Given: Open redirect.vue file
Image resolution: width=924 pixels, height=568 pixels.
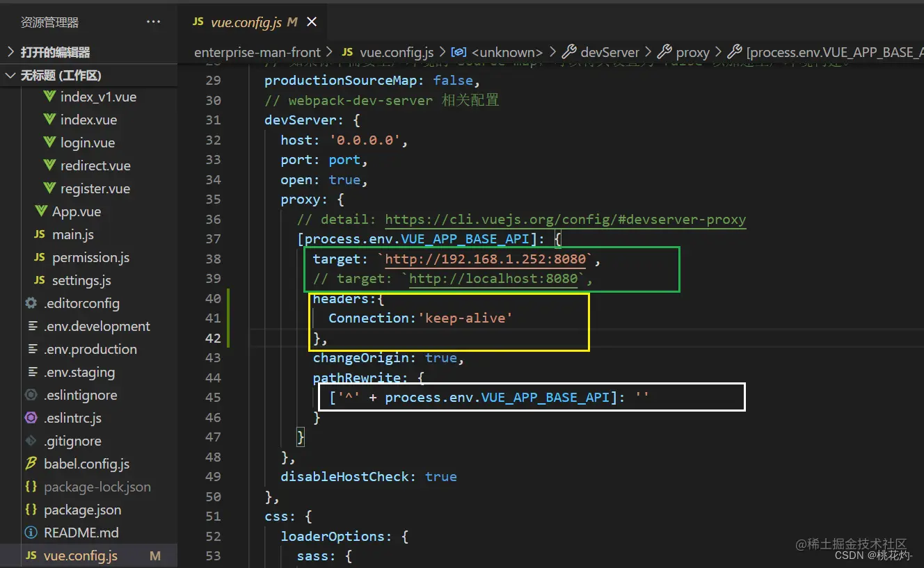Looking at the screenshot, I should (x=95, y=166).
